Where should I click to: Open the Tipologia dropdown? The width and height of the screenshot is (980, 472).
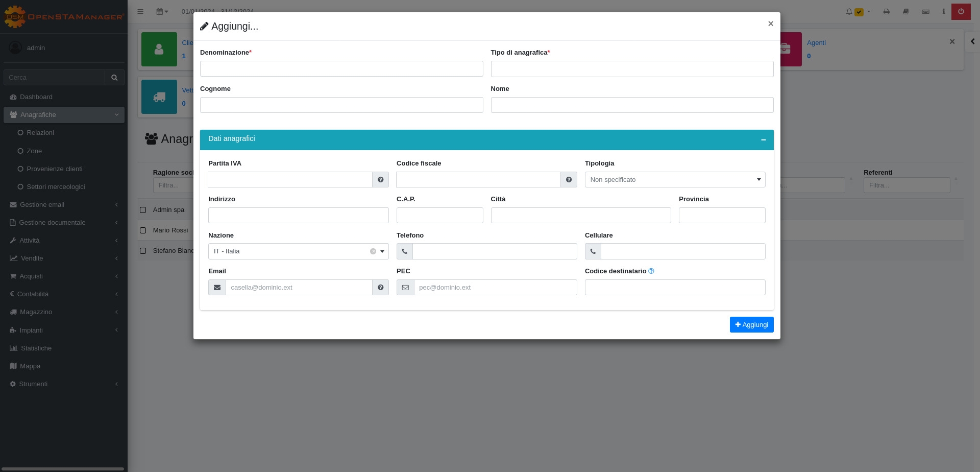(674, 180)
